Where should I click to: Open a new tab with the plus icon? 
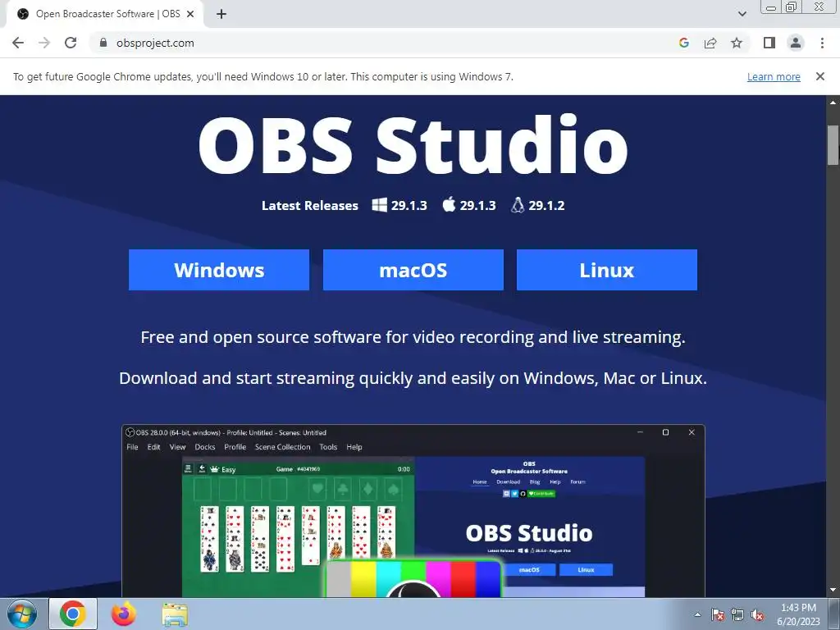coord(221,14)
